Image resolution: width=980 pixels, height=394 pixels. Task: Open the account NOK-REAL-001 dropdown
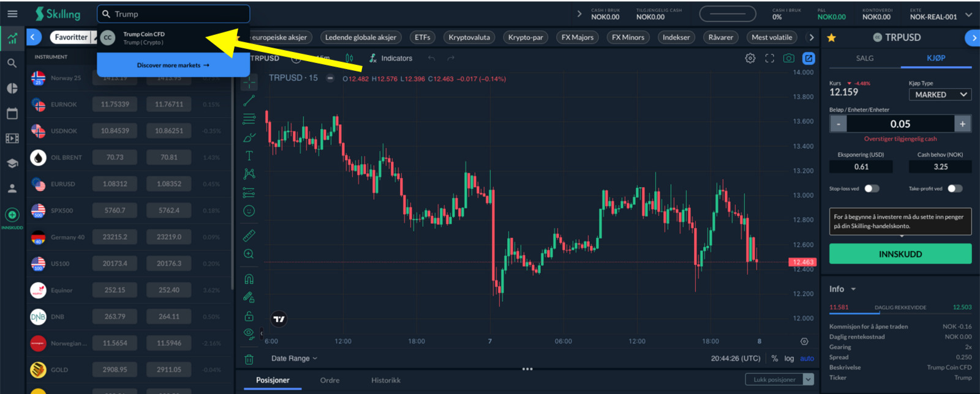pyautogui.click(x=968, y=14)
